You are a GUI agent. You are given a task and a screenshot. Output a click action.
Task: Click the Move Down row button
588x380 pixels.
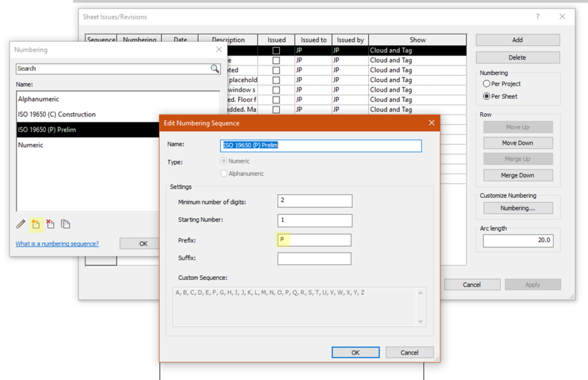coord(517,143)
